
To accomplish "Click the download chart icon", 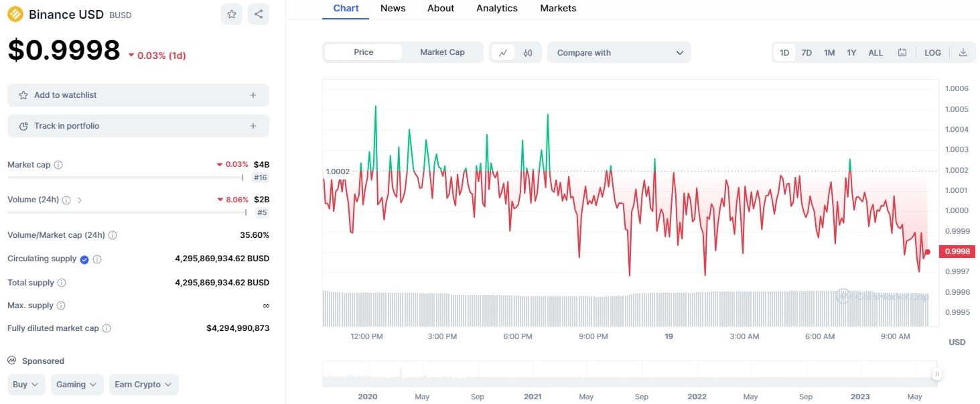I will 963,53.
